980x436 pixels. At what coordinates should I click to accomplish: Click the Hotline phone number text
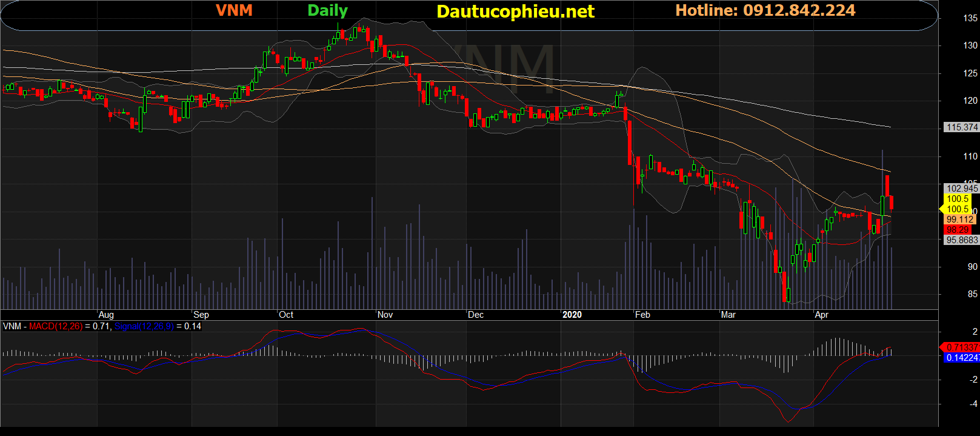(x=765, y=11)
